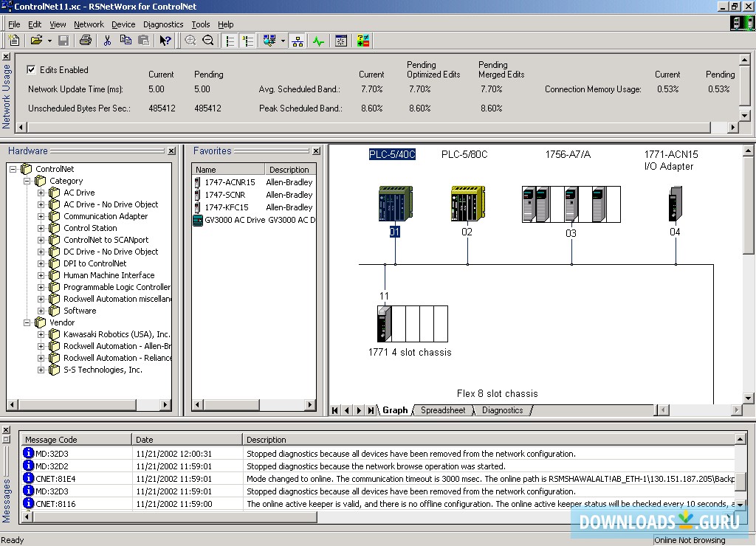Click the What's This help icon

point(165,41)
